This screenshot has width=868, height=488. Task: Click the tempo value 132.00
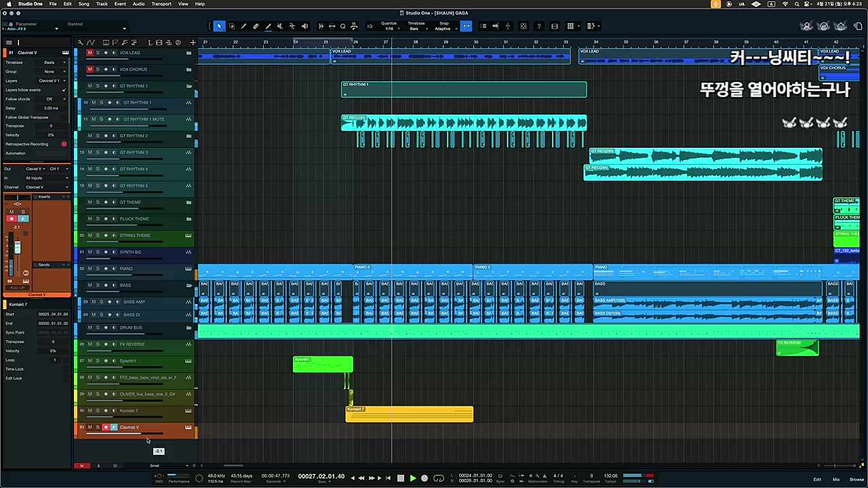[610, 476]
